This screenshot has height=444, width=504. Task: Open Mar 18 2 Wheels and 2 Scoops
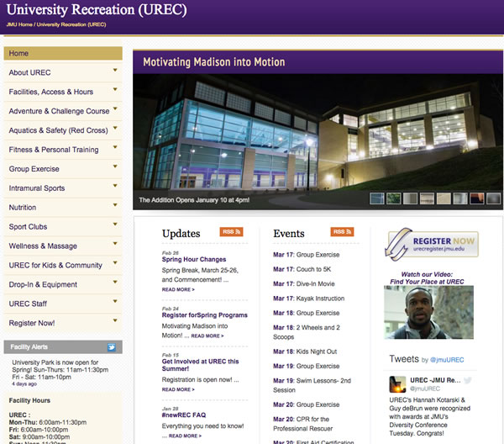[307, 332]
